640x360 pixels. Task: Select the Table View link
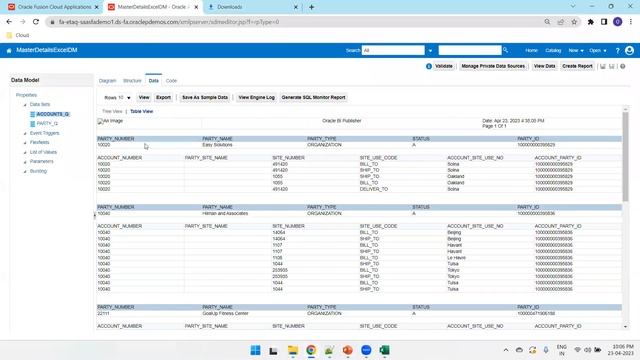(x=142, y=111)
